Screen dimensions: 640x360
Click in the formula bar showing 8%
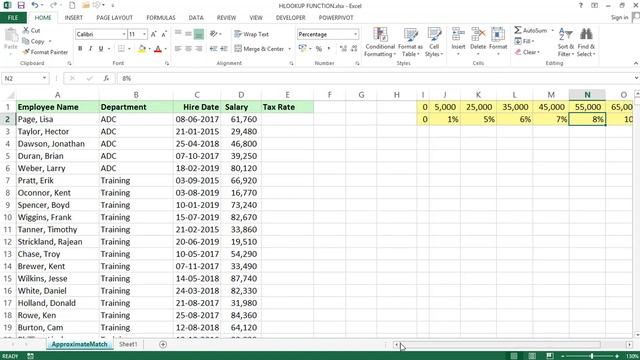[x=375, y=78]
